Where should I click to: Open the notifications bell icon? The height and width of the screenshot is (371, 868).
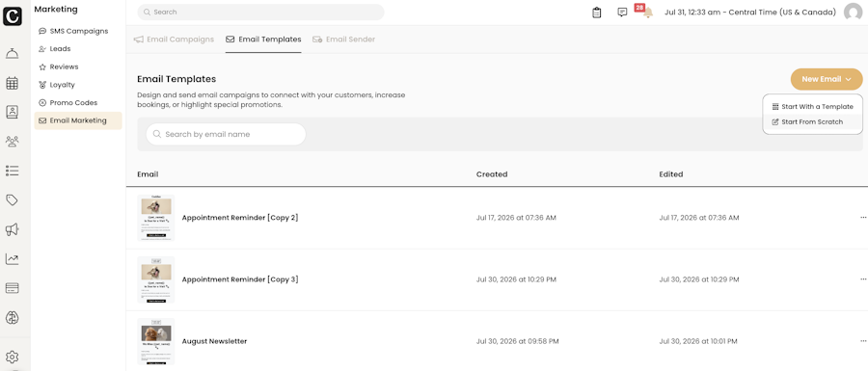click(648, 13)
